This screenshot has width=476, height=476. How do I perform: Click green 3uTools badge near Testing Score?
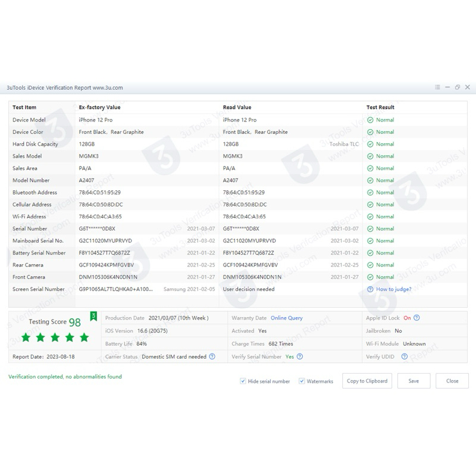tap(93, 316)
